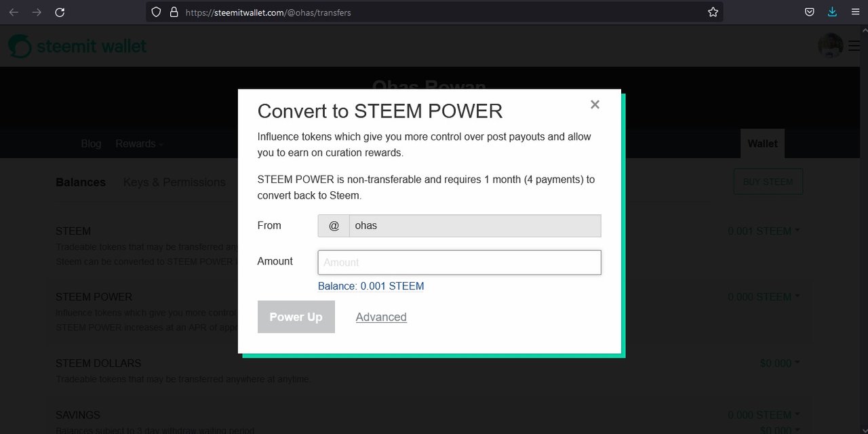Expand the SAVINGS 0.000 STEEM dropdown

[x=764, y=415]
